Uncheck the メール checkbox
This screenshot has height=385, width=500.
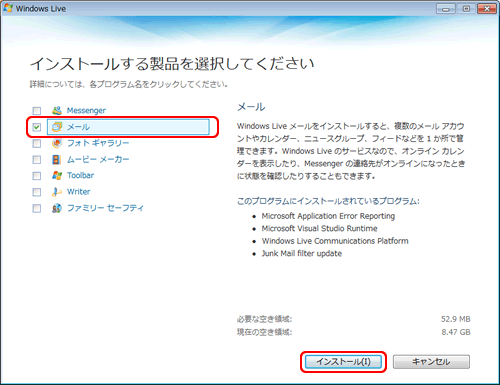37,127
